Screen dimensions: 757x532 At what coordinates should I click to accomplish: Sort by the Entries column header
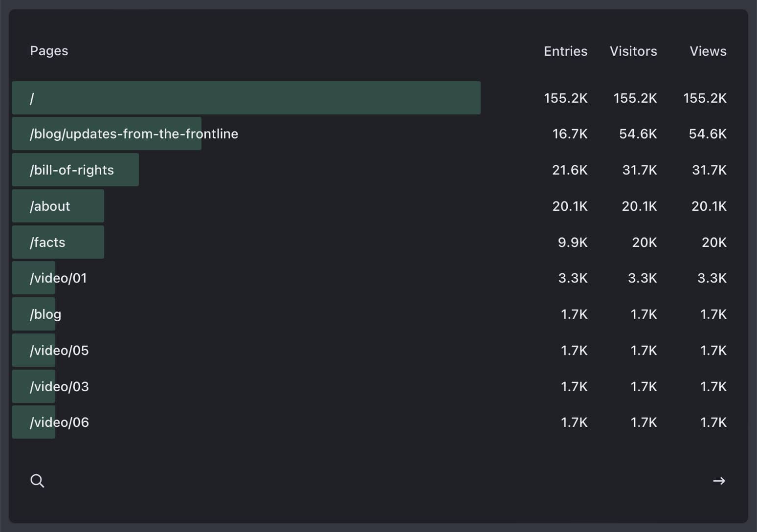[x=565, y=51]
